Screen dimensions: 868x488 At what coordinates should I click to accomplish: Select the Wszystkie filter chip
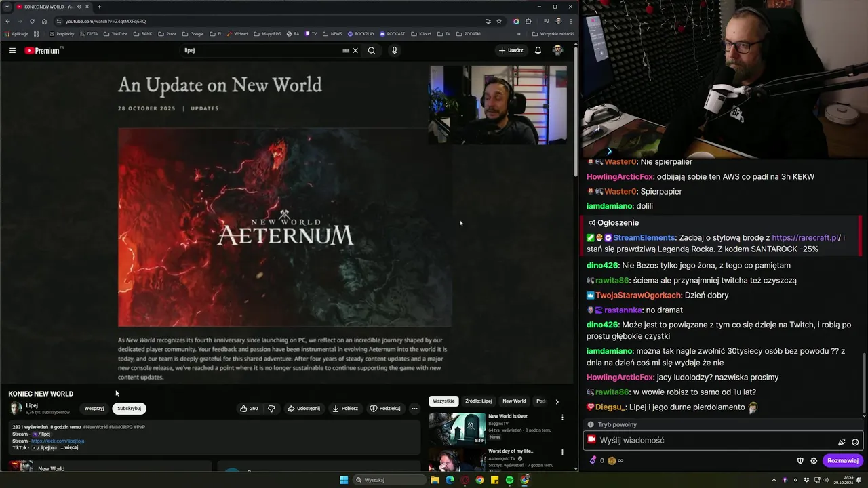[443, 401]
